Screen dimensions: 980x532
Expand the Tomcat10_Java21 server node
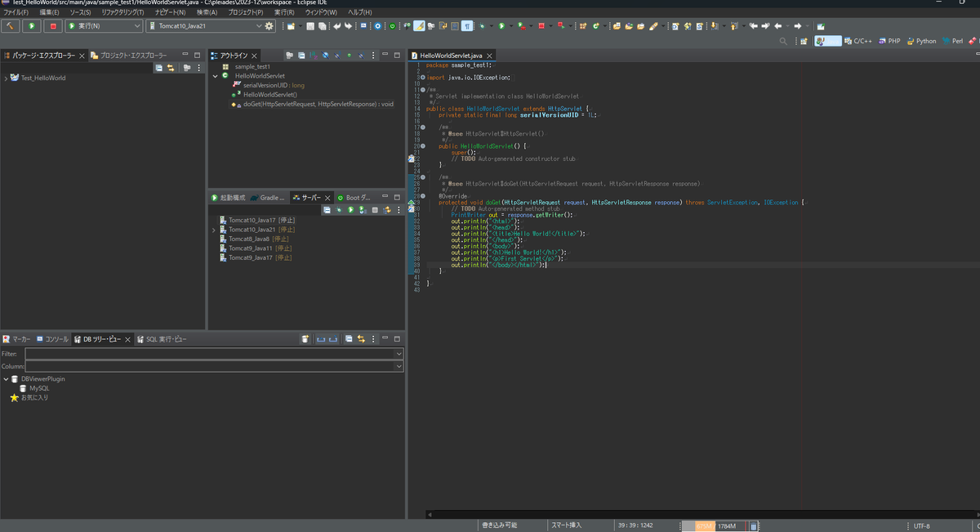click(214, 230)
